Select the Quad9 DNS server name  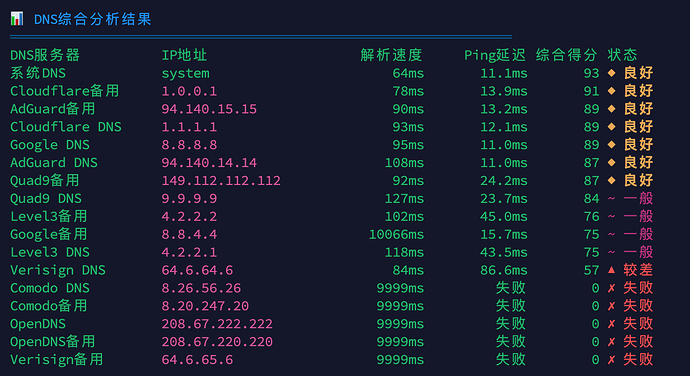(x=46, y=199)
